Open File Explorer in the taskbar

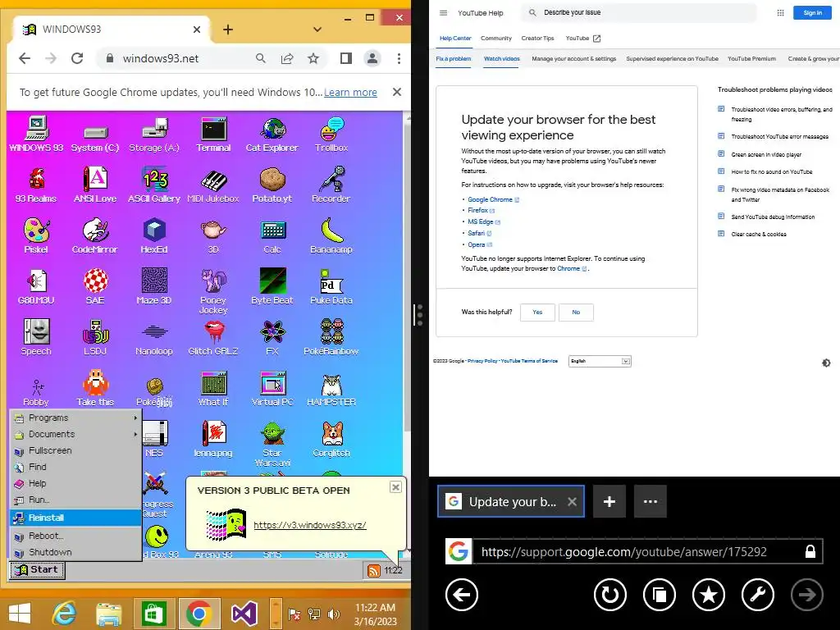pyautogui.click(x=109, y=614)
